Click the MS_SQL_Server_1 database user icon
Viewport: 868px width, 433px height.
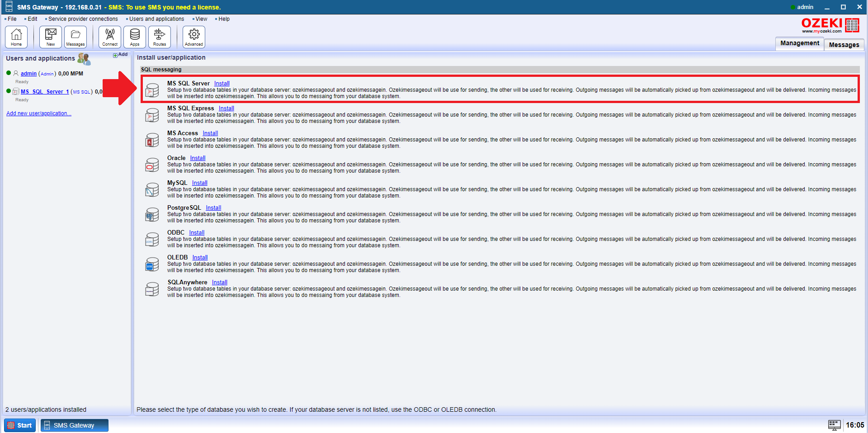[16, 91]
